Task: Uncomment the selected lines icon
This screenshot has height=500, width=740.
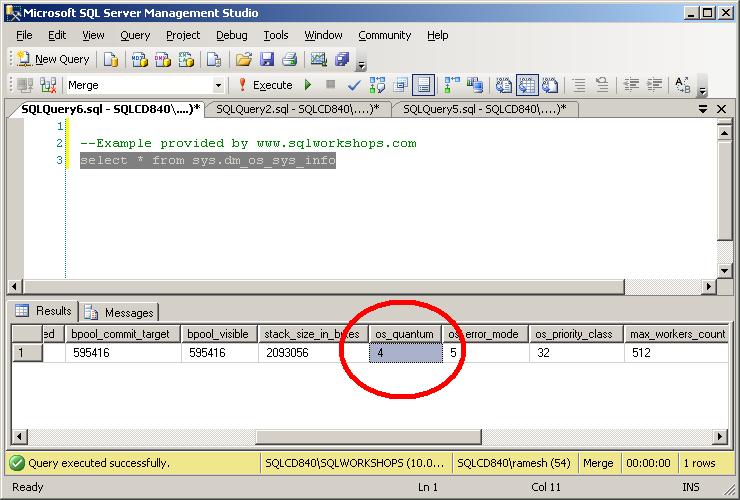Action: click(x=602, y=85)
